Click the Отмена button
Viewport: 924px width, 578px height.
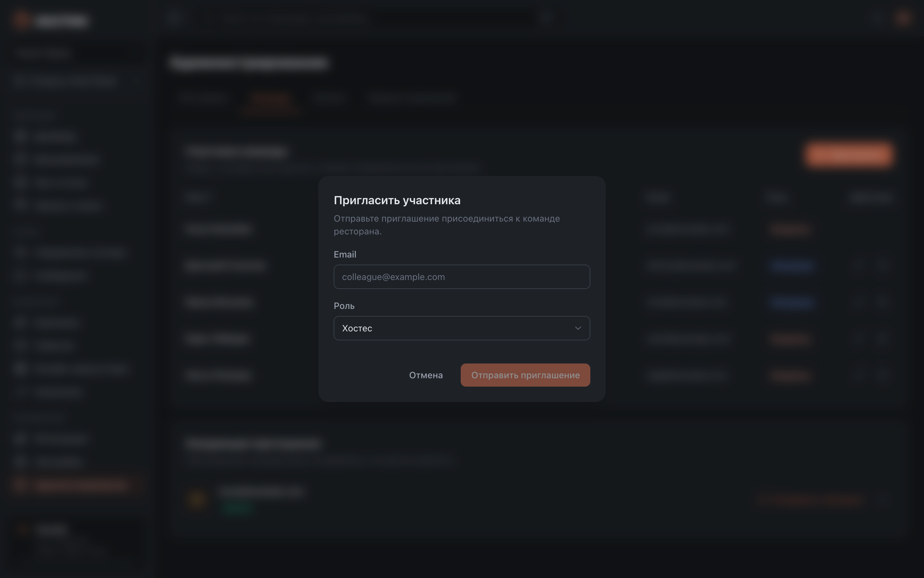pos(426,375)
